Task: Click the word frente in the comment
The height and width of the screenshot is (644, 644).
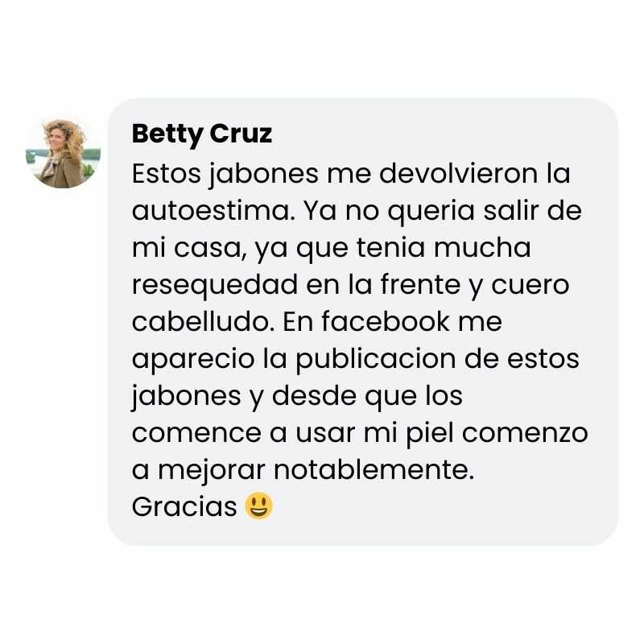Action: (x=420, y=284)
